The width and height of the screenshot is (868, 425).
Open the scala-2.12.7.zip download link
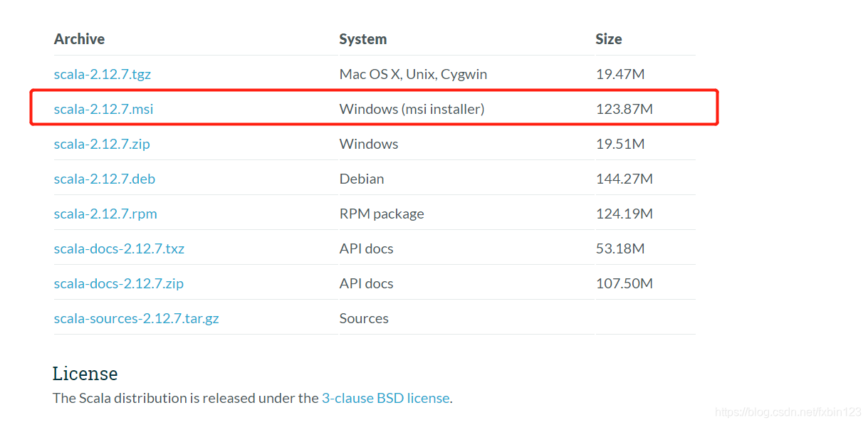point(102,144)
